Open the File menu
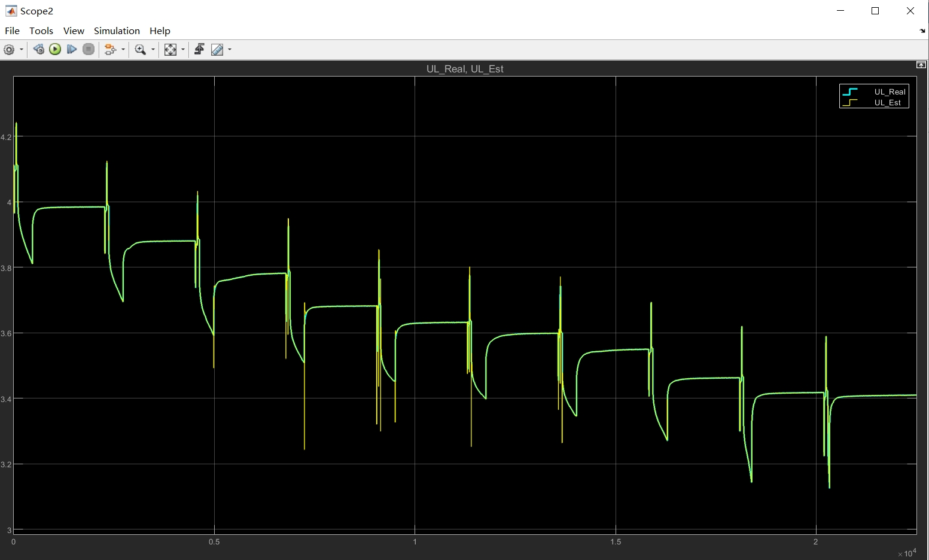 pos(12,31)
